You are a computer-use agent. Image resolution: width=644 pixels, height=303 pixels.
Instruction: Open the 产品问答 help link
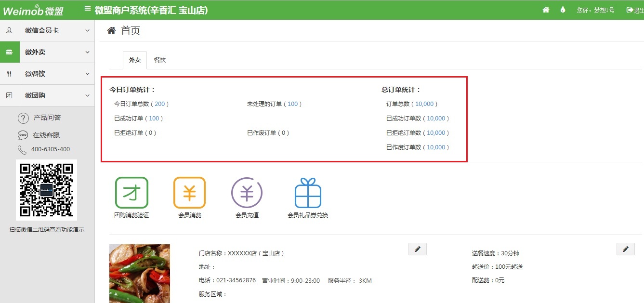[47, 118]
